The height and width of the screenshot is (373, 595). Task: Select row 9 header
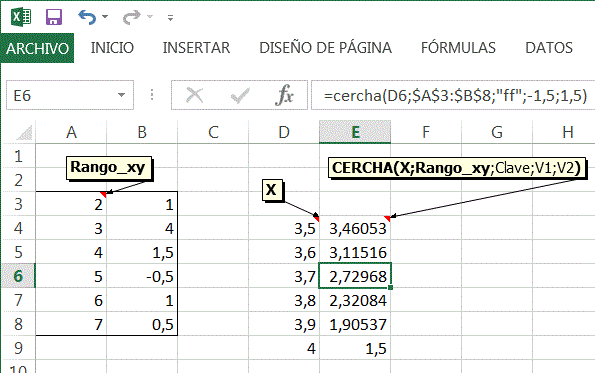(18, 348)
